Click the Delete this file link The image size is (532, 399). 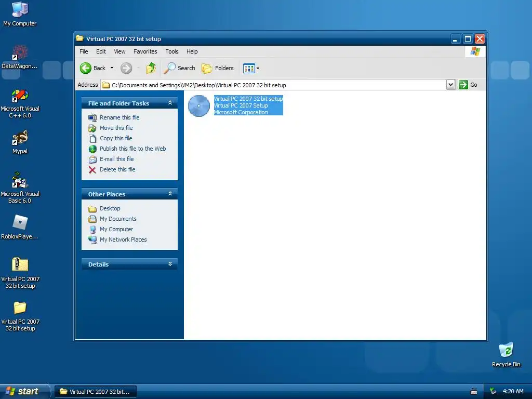(x=117, y=169)
